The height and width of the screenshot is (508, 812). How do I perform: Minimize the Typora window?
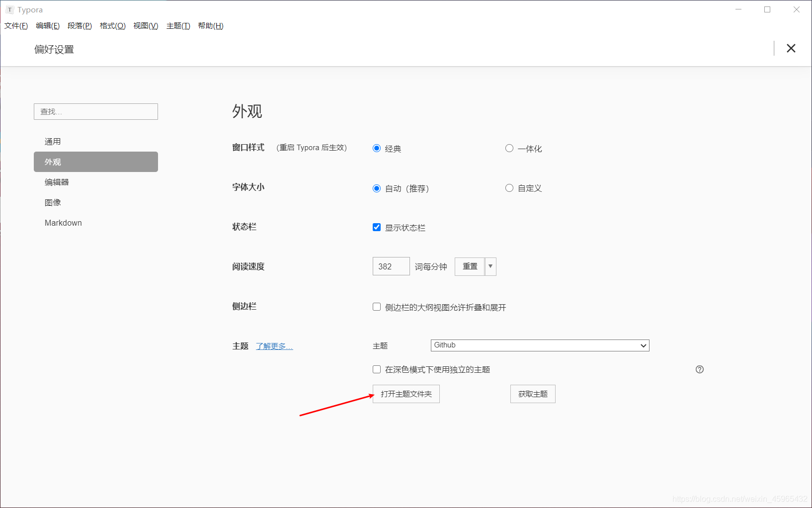738,9
